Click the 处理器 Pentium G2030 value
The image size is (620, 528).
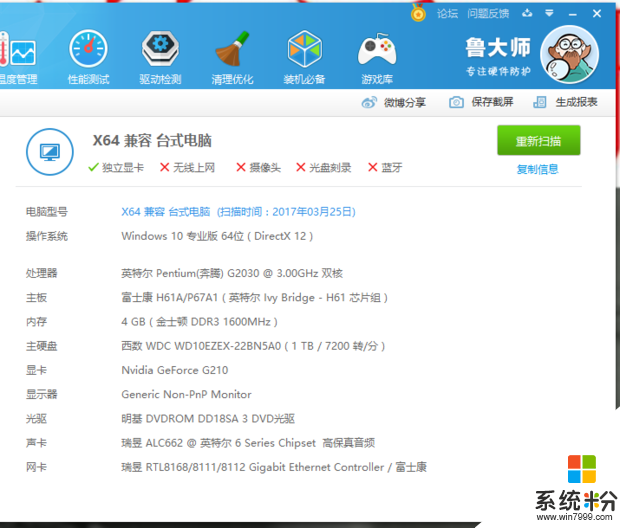tap(232, 273)
